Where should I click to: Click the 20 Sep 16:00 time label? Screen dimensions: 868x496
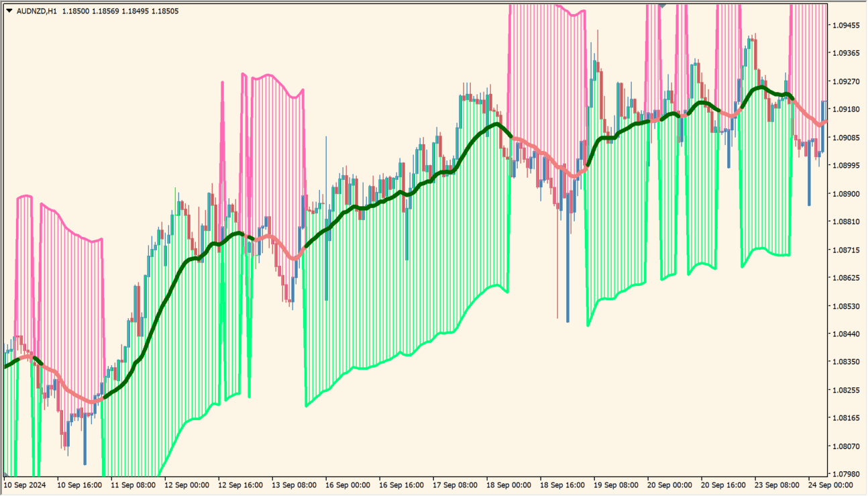(x=724, y=485)
